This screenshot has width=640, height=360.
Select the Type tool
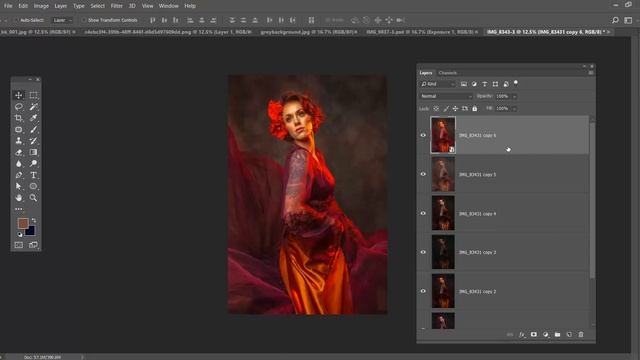click(33, 175)
